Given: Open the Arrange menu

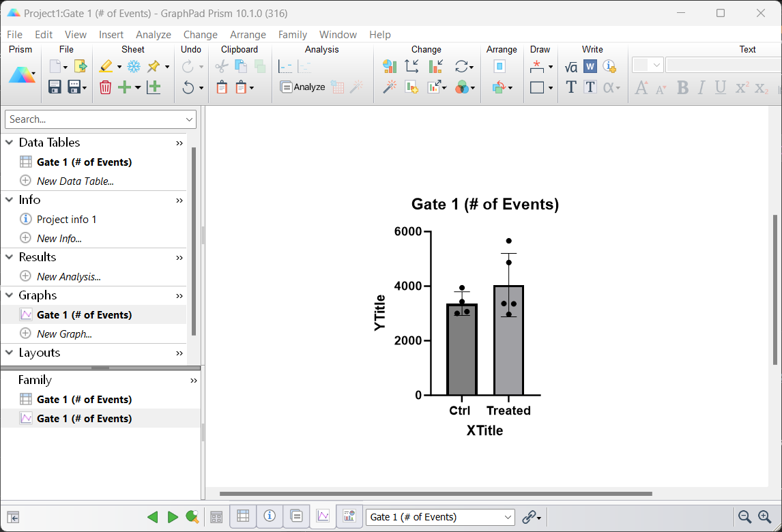Looking at the screenshot, I should click(248, 35).
